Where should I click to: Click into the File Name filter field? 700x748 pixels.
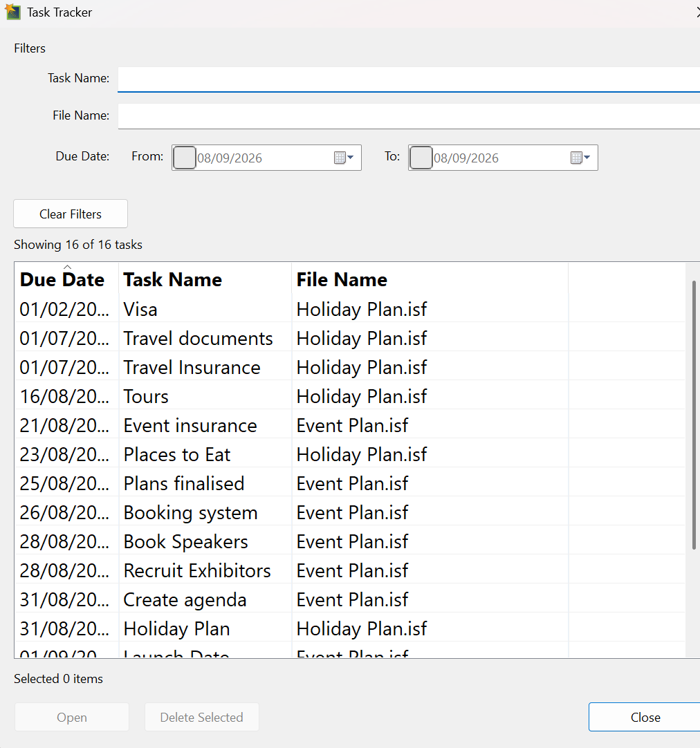click(409, 116)
